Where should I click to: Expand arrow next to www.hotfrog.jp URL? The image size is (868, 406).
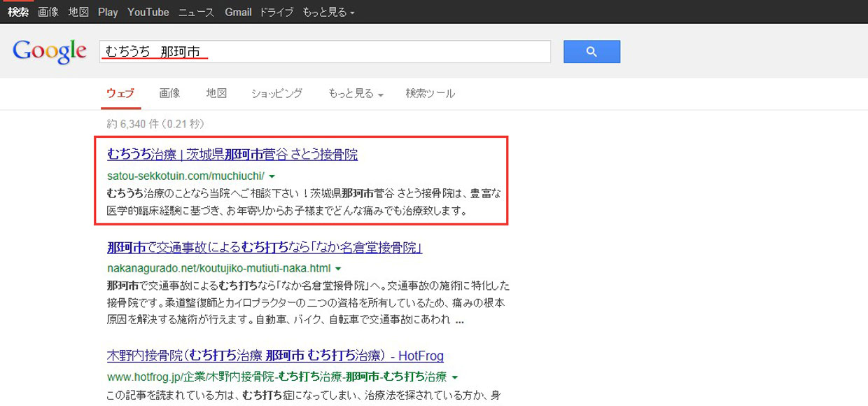pos(455,377)
